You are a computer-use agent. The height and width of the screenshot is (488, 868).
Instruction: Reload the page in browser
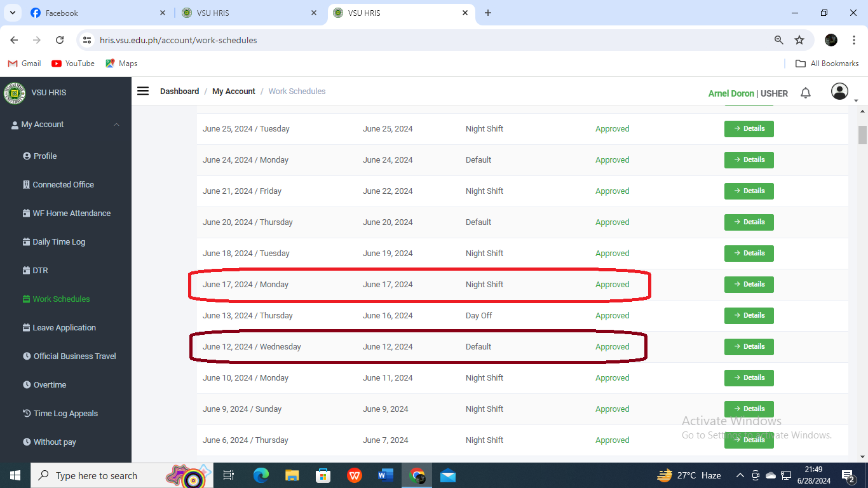[60, 40]
